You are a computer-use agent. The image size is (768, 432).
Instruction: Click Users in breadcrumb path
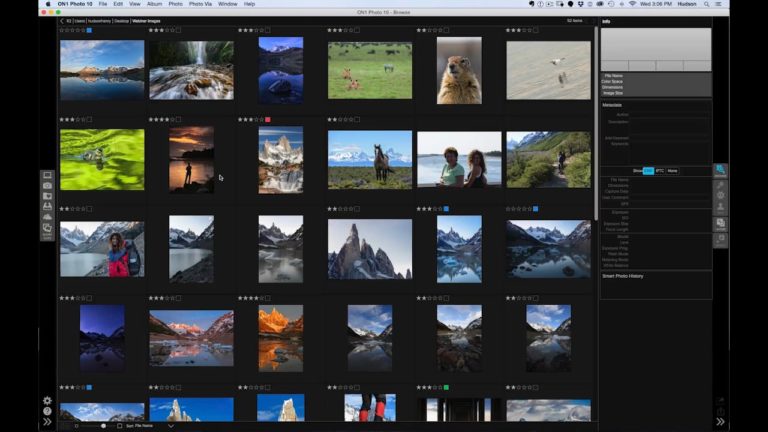(80, 21)
